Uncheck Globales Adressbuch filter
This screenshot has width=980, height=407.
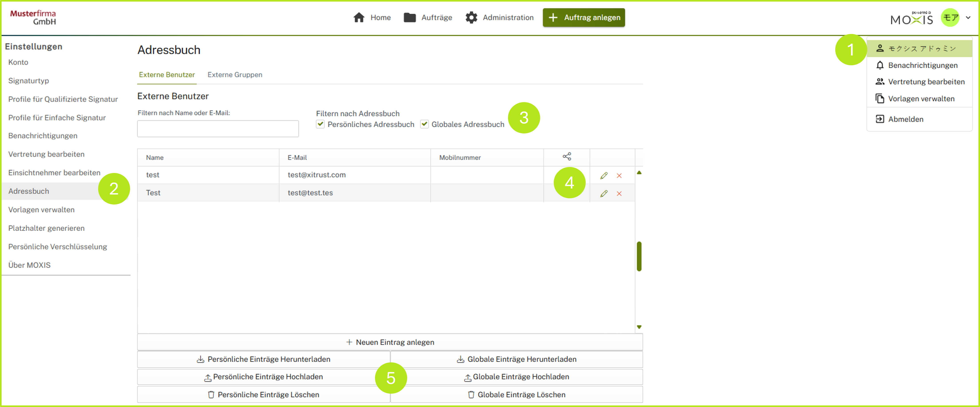[424, 124]
